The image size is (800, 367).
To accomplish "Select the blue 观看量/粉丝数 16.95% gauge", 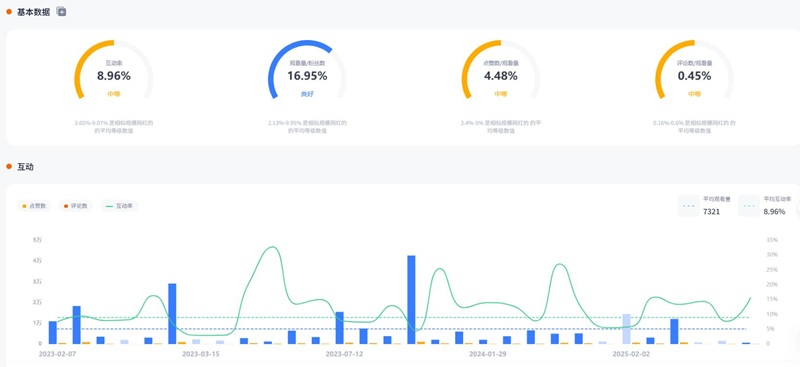I will coord(307,70).
